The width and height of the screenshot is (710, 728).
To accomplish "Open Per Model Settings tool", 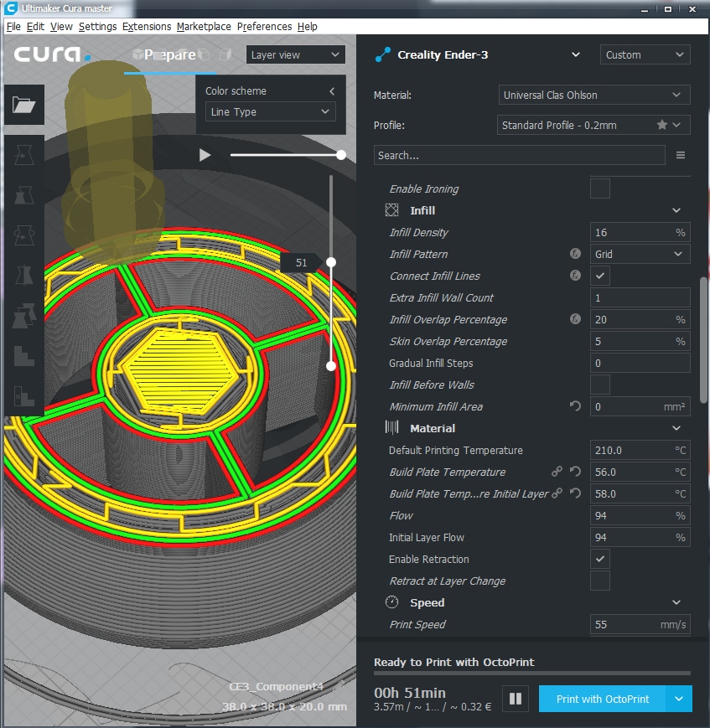I will pos(24,316).
